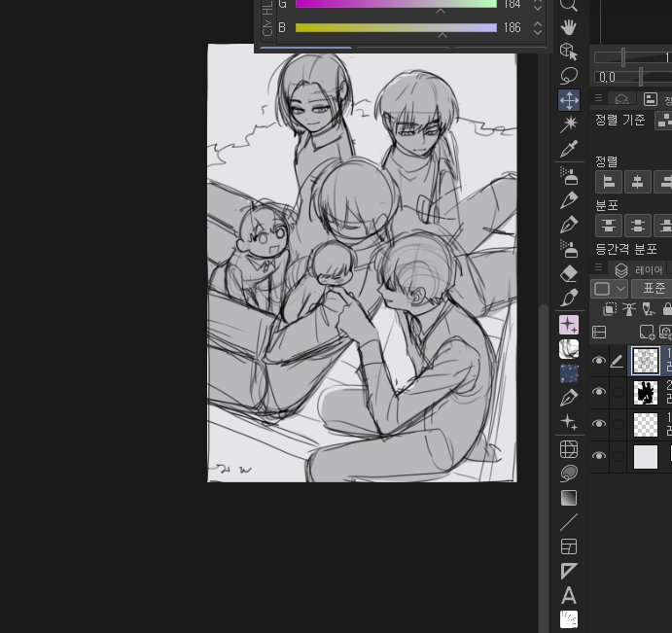This screenshot has height=633, width=672.
Task: Select the Lasso selection tool
Action: point(569,76)
